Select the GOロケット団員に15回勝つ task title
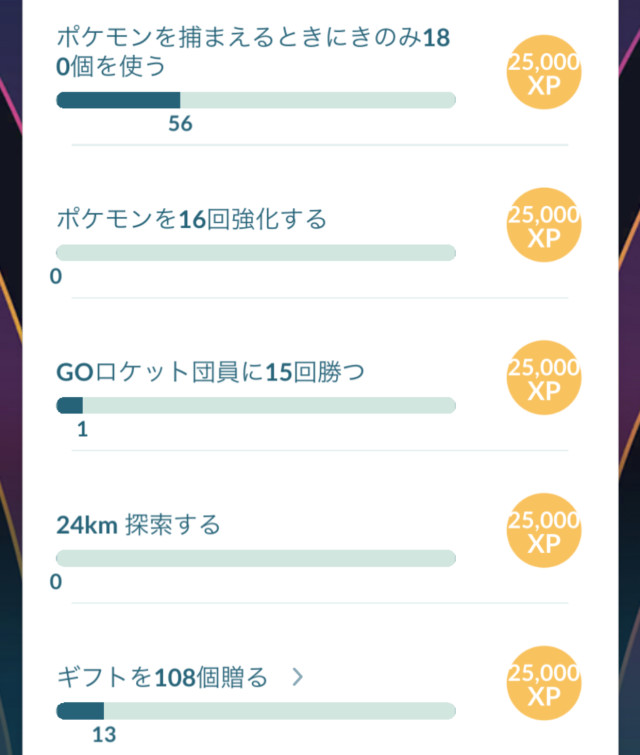This screenshot has width=640, height=755. [x=210, y=372]
